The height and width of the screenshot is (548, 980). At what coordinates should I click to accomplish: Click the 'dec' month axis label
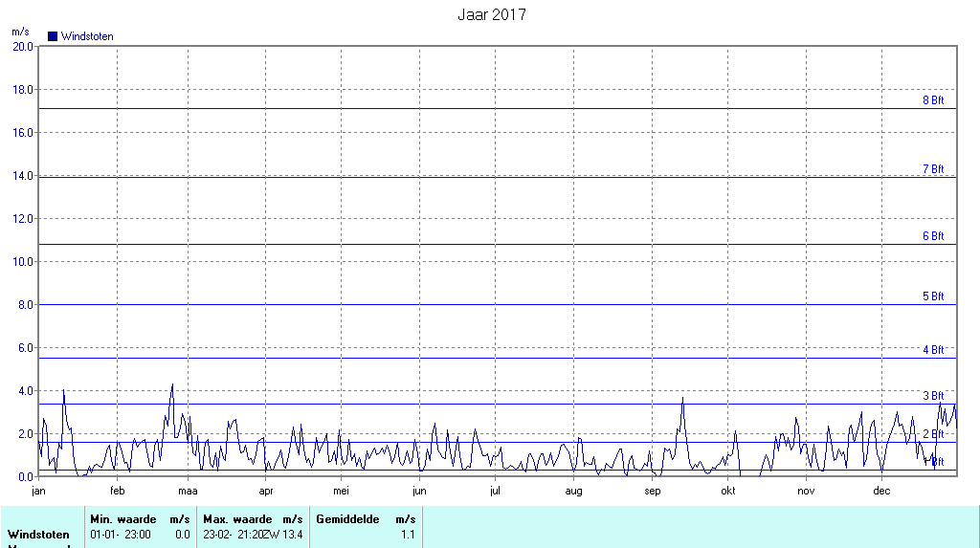[881, 492]
